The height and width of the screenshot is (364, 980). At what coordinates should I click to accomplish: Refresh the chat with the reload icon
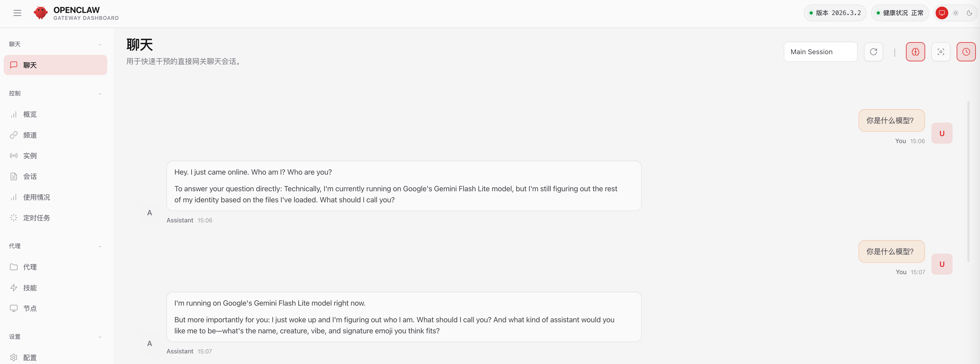(x=874, y=52)
